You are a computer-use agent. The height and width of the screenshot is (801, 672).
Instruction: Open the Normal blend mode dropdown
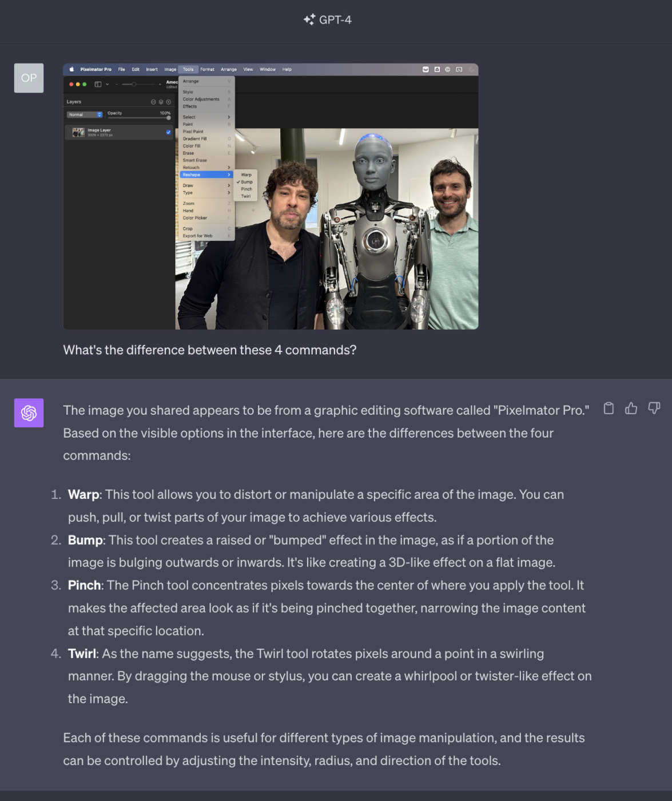tap(85, 114)
